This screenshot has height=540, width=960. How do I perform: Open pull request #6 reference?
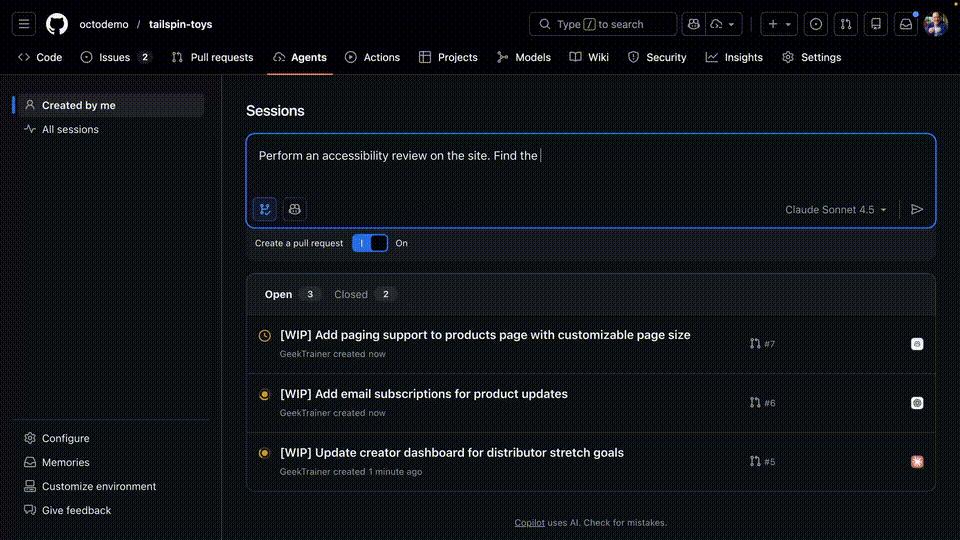coord(762,403)
